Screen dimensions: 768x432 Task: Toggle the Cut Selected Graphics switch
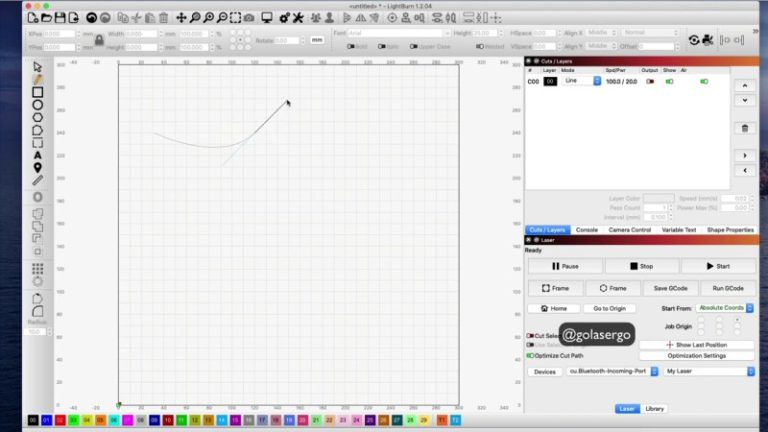coord(530,336)
